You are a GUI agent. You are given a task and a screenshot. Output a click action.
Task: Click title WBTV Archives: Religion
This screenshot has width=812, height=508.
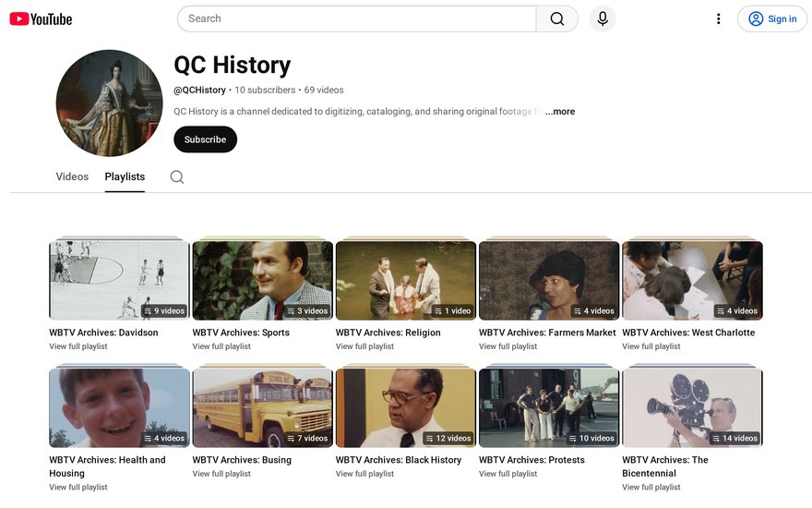388,333
